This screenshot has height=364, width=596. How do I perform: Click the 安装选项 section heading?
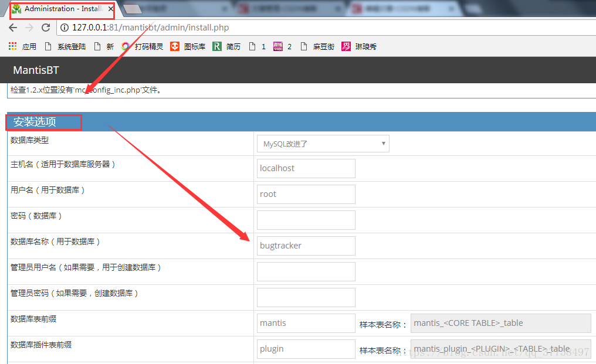coord(35,121)
